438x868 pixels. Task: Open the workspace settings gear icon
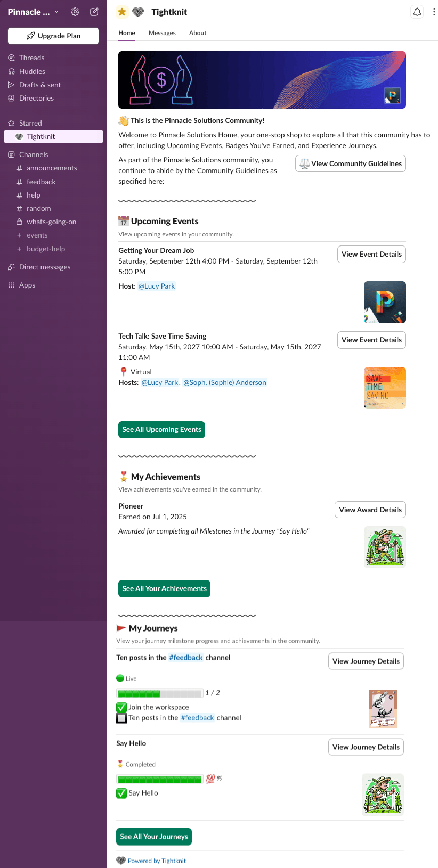[x=75, y=12]
